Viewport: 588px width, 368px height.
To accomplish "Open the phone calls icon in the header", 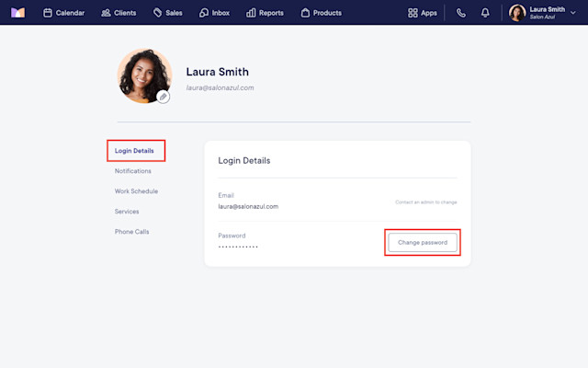I will click(461, 13).
